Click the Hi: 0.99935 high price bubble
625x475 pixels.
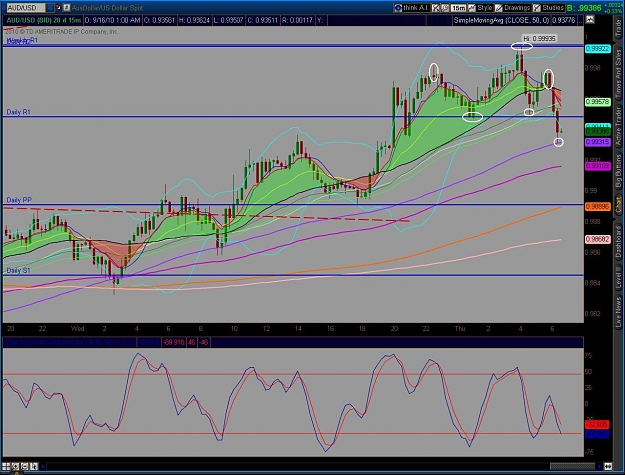pyautogui.click(x=539, y=38)
